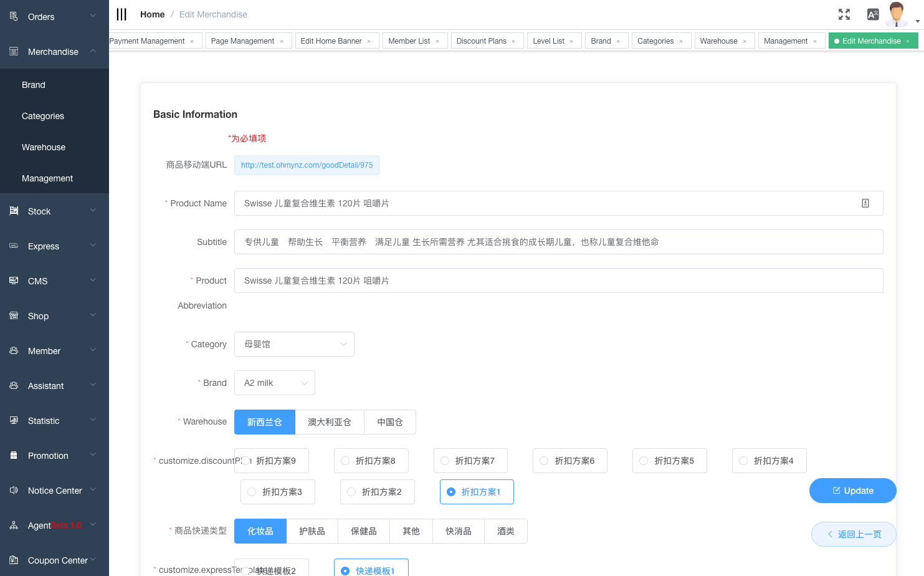The height and width of the screenshot is (576, 924).
Task: Toggle fullscreen mode icon
Action: (844, 14)
